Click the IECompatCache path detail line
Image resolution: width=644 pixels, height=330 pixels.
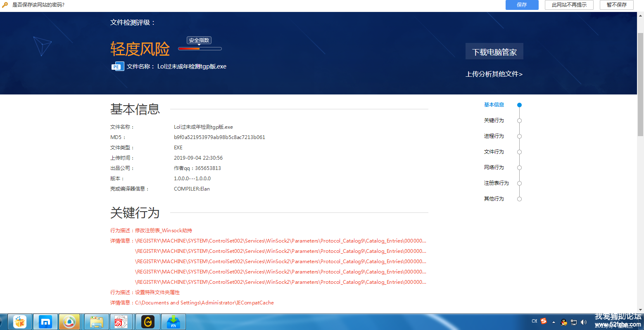click(204, 303)
